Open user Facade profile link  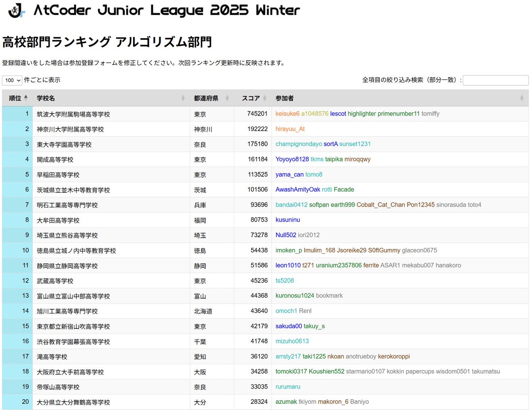[344, 190]
